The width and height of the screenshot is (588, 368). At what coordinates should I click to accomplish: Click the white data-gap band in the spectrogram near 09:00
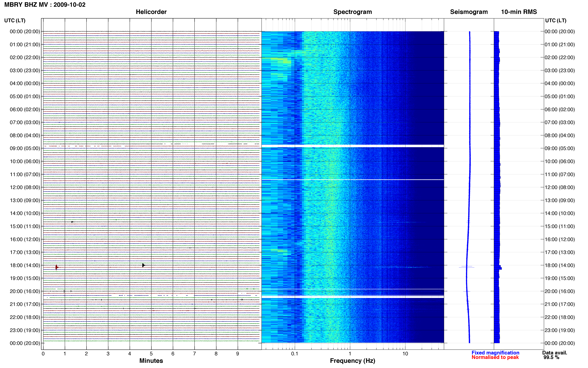coord(353,146)
